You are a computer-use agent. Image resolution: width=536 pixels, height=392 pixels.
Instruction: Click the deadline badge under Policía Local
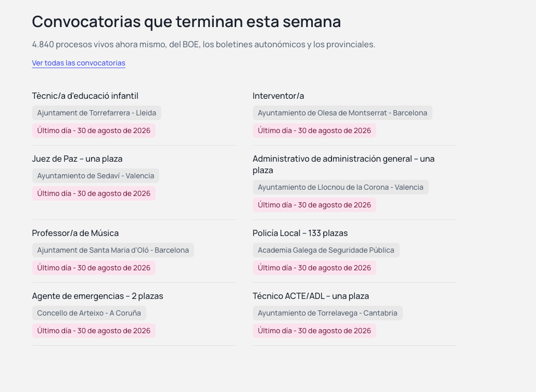pyautogui.click(x=314, y=268)
